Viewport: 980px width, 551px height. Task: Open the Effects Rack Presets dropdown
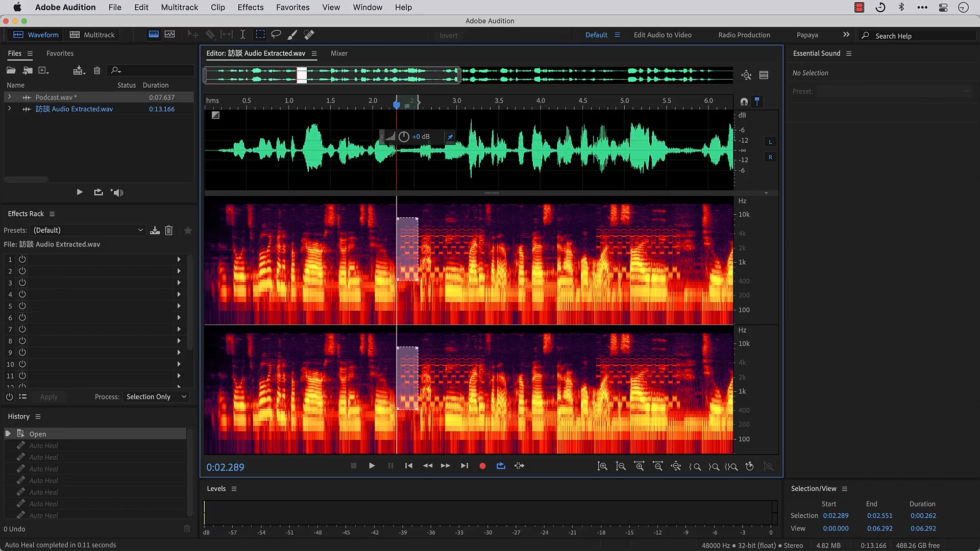click(x=88, y=230)
